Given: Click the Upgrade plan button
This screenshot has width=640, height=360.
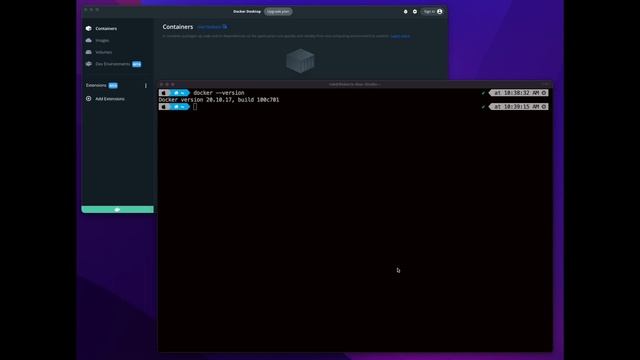Looking at the screenshot, I should 278,12.
